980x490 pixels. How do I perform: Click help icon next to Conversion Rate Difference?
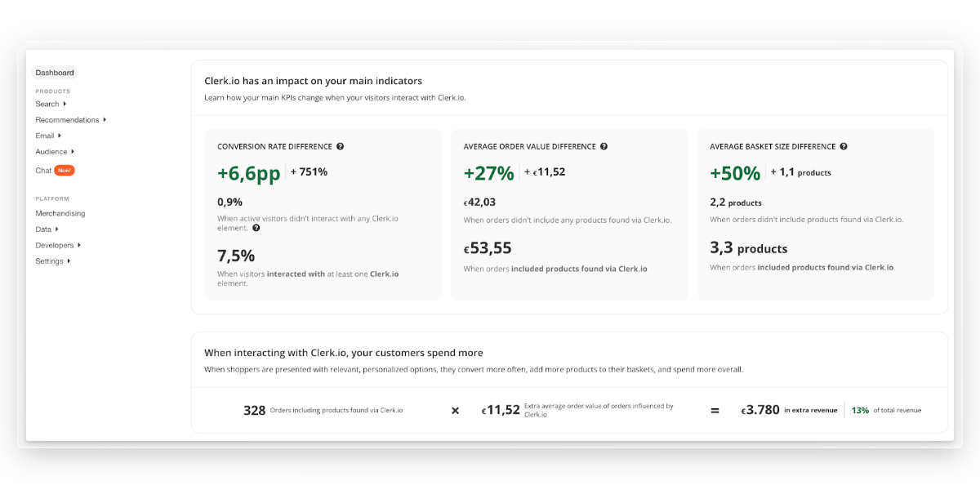coord(340,147)
